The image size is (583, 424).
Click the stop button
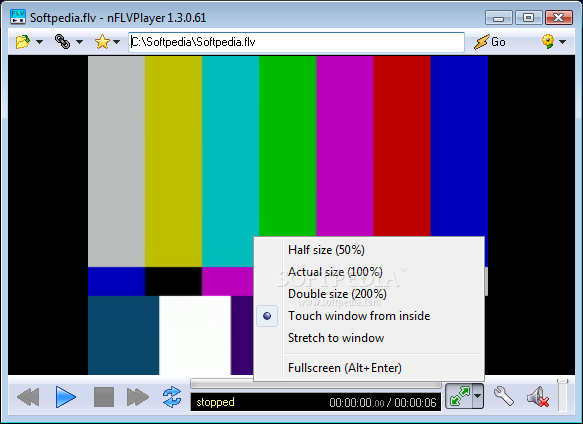104,397
